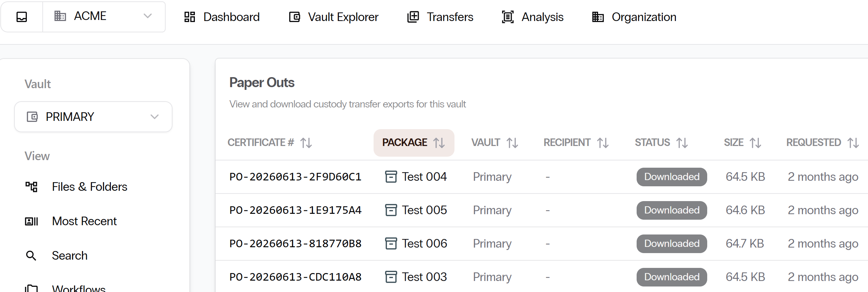The image size is (868, 292).
Task: Sort by Requested date column
Action: point(823,143)
